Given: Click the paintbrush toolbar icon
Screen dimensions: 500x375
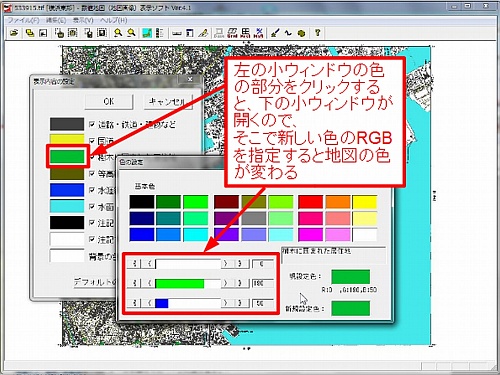Looking at the screenshot, I should click(275, 33).
